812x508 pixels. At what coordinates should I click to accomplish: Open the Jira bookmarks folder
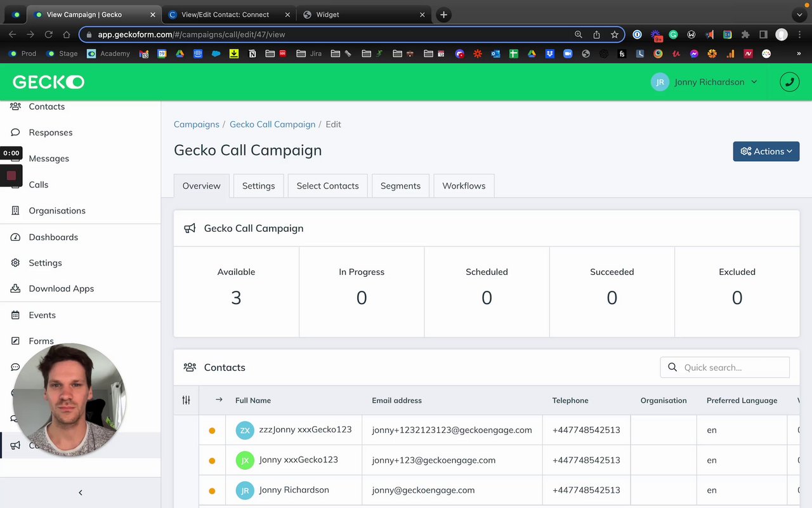(309, 53)
